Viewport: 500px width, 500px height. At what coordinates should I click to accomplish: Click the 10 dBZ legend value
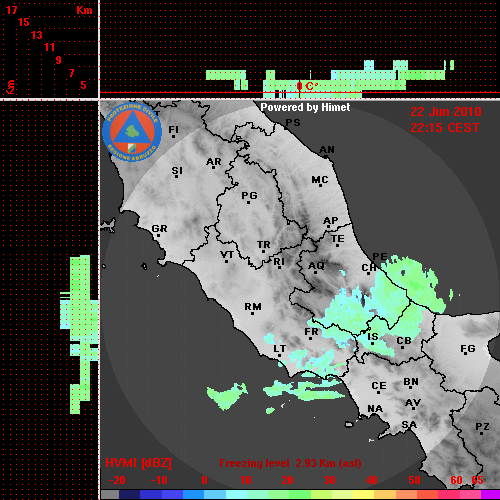click(246, 480)
